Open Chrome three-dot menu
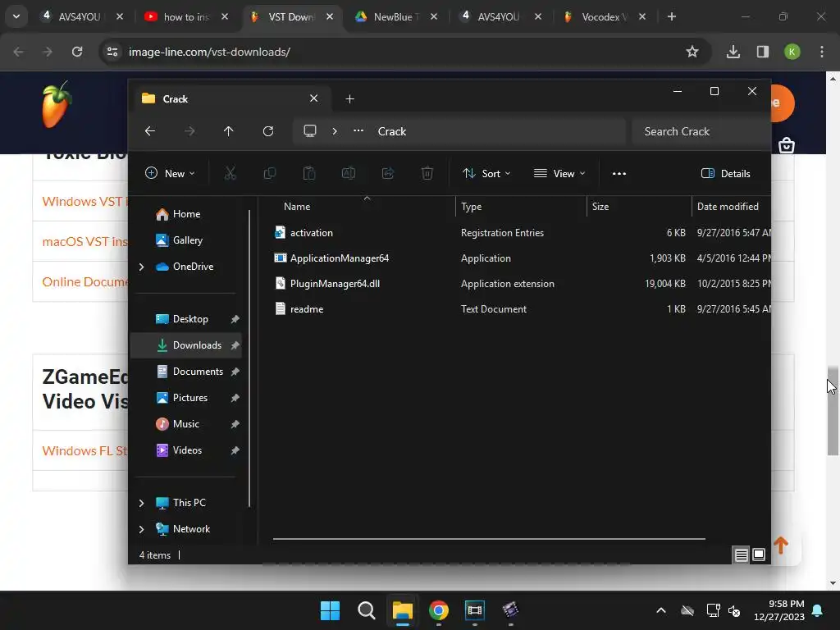 coord(822,52)
